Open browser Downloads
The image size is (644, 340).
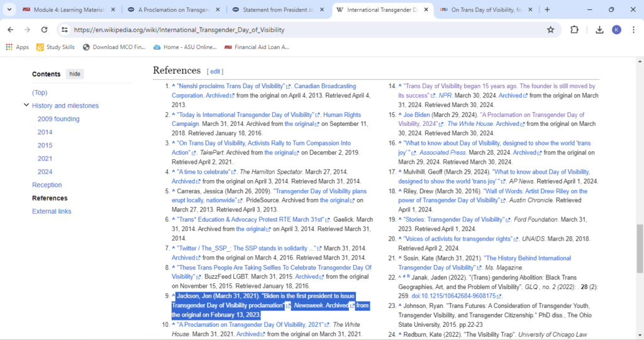[x=599, y=30]
